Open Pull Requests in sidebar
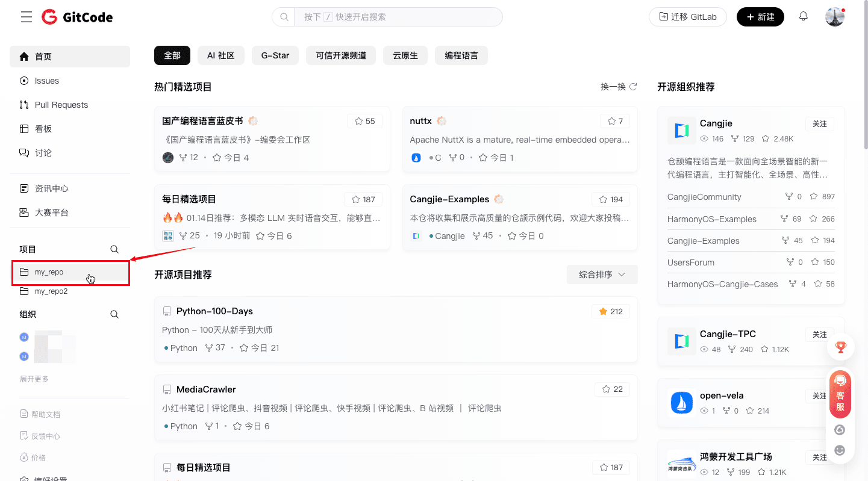Screen dimensions: 868x481 point(61,105)
